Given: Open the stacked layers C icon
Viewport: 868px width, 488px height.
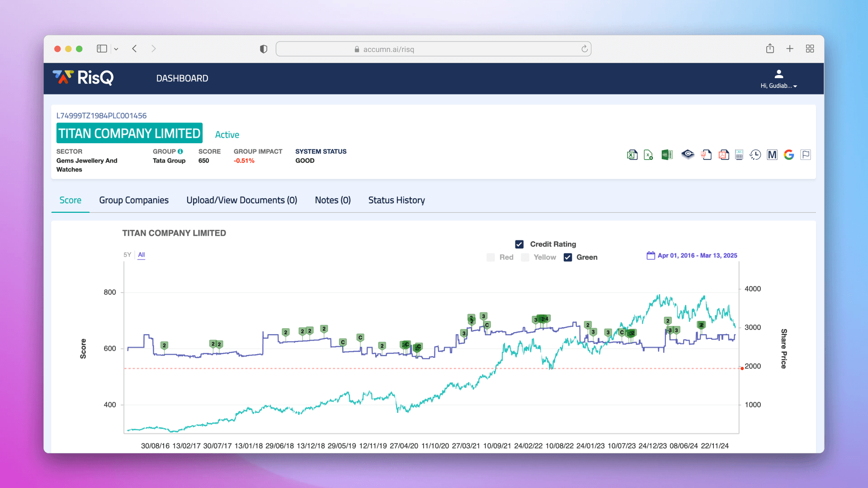Looking at the screenshot, I should click(x=688, y=155).
